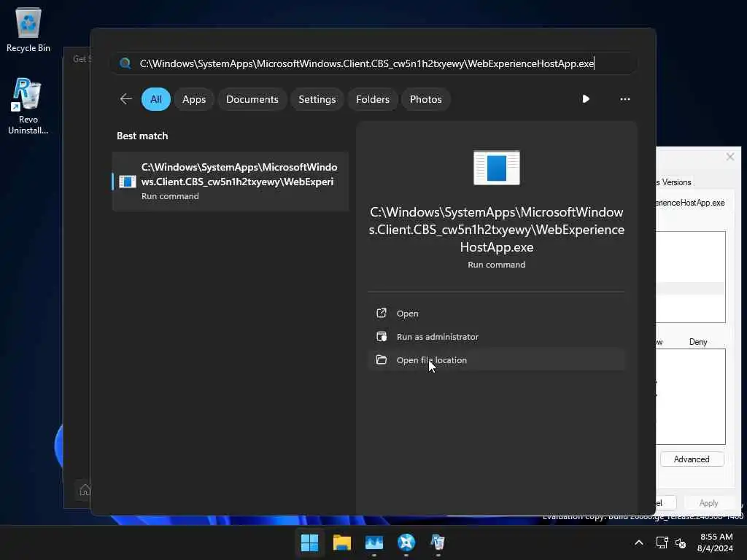This screenshot has width=747, height=560.
Task: Click the Run as administrator shield icon
Action: [381, 336]
